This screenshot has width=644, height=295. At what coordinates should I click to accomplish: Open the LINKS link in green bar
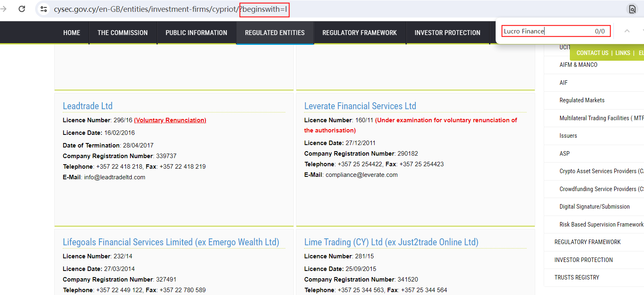point(622,53)
